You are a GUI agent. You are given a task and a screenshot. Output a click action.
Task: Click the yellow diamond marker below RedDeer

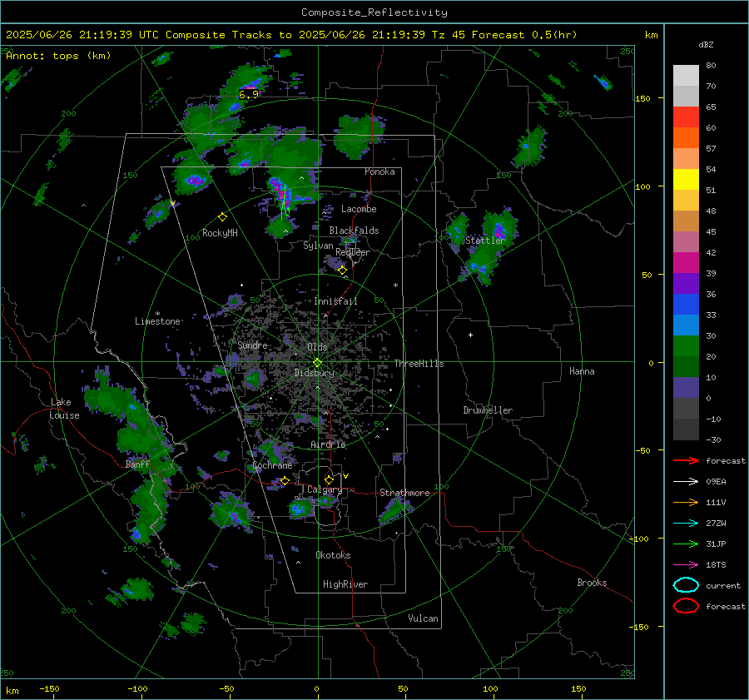click(x=342, y=270)
